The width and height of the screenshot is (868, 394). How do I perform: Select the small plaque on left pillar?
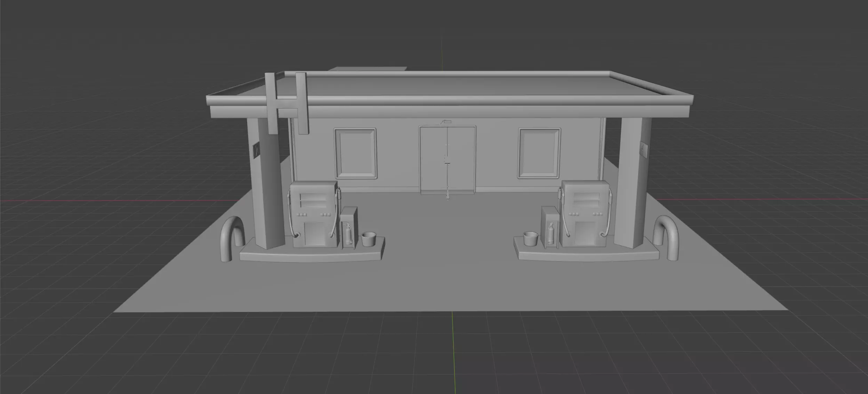click(257, 151)
